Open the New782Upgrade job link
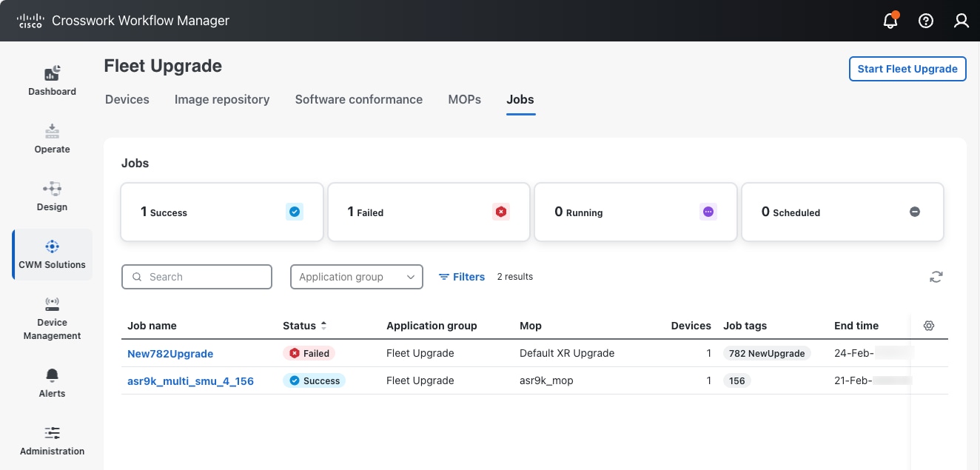The height and width of the screenshot is (470, 980). click(x=170, y=354)
